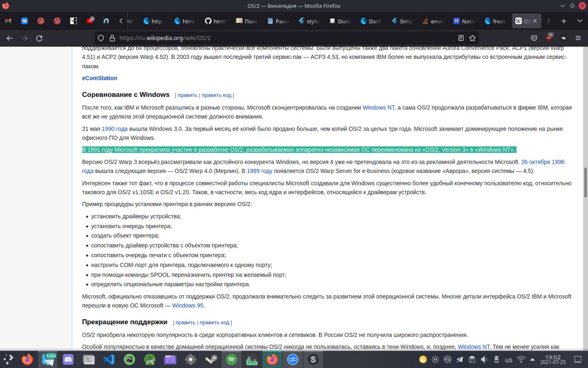Screen dimensions: 588x368
Task: Open the media pause tray icon
Action: pos(435,359)
